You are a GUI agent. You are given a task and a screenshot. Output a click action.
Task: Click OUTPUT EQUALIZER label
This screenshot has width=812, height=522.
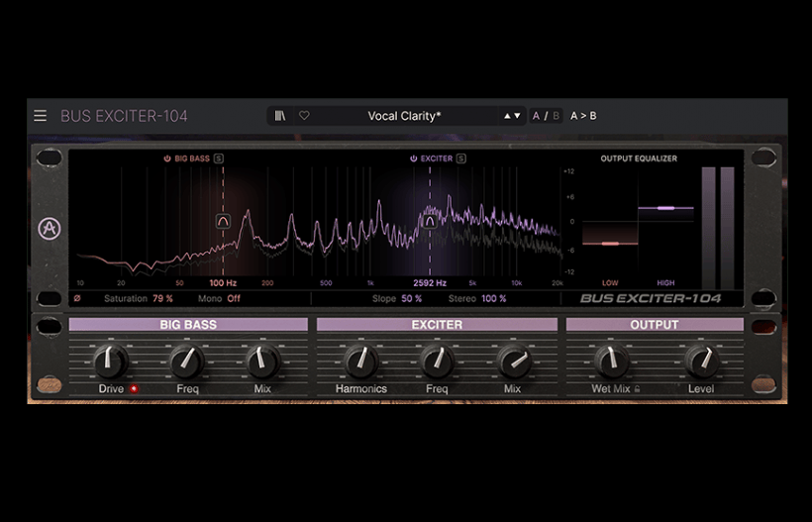[x=639, y=158]
